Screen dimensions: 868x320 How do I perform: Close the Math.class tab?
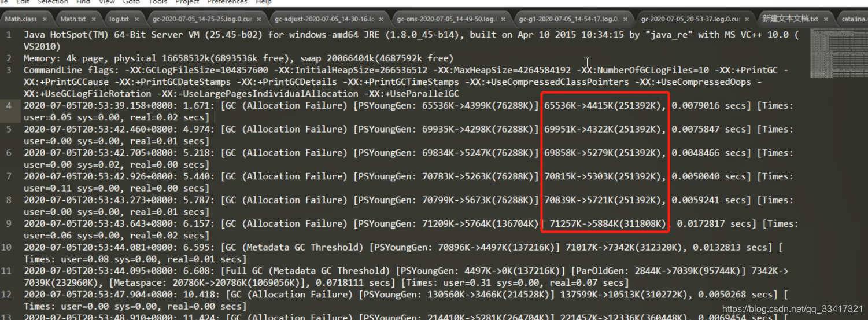point(45,19)
